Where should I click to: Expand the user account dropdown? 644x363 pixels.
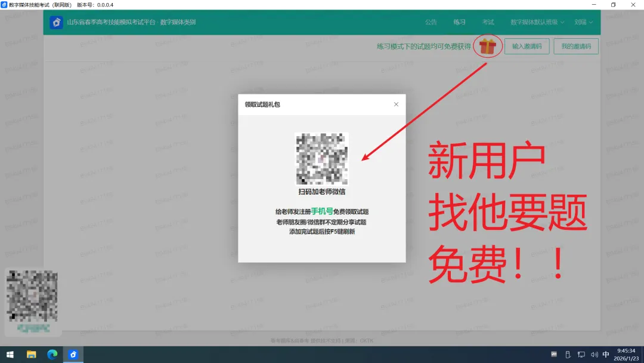tap(583, 22)
